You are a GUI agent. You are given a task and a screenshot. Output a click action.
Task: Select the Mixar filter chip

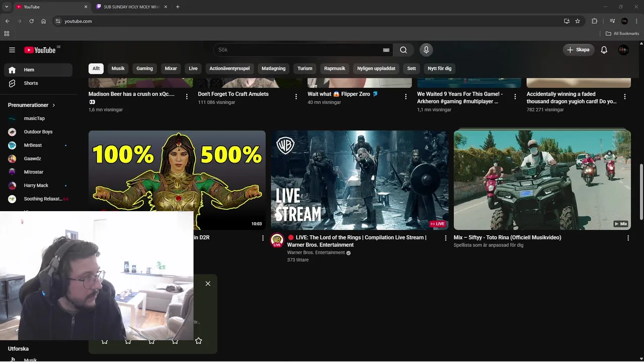[171, 68]
